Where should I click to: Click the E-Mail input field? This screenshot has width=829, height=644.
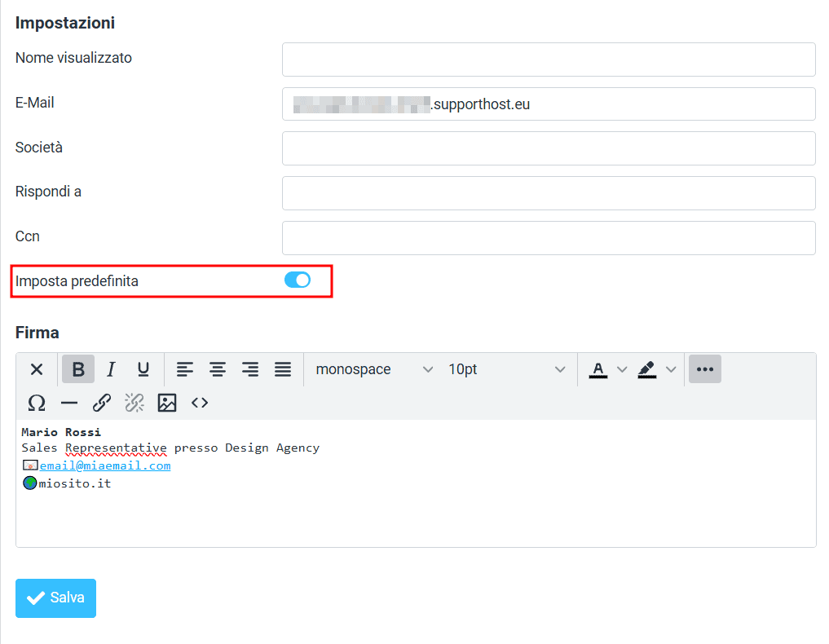[x=549, y=104]
